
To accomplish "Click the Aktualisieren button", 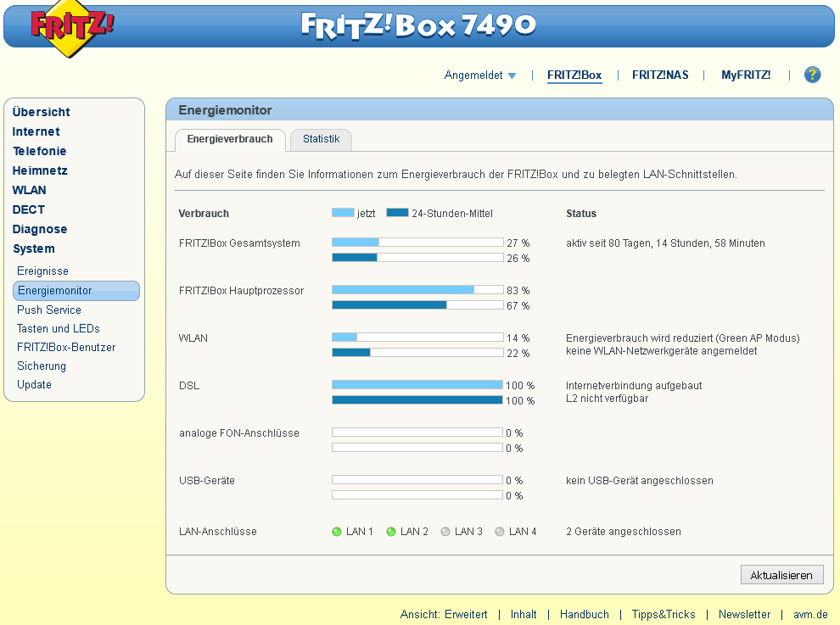I will [781, 575].
